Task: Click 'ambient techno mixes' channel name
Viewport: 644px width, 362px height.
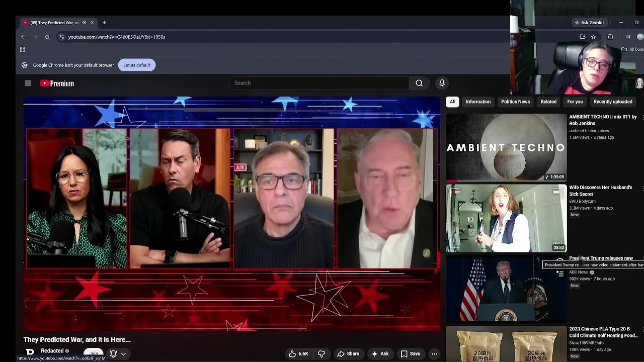Action: click(589, 131)
